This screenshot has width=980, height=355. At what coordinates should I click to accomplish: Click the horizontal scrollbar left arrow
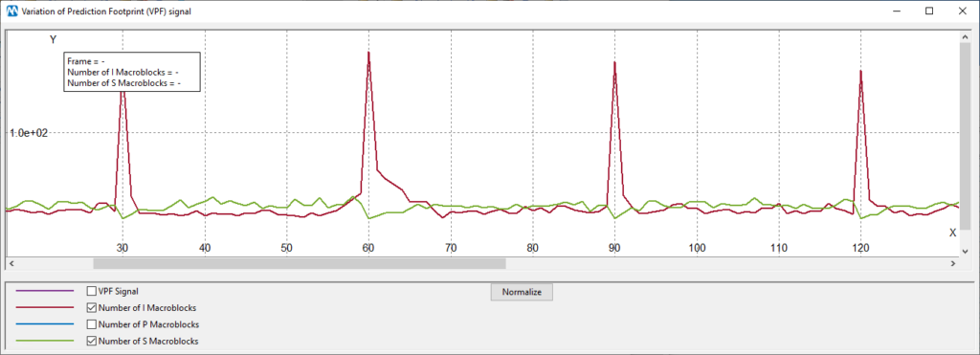pos(11,264)
